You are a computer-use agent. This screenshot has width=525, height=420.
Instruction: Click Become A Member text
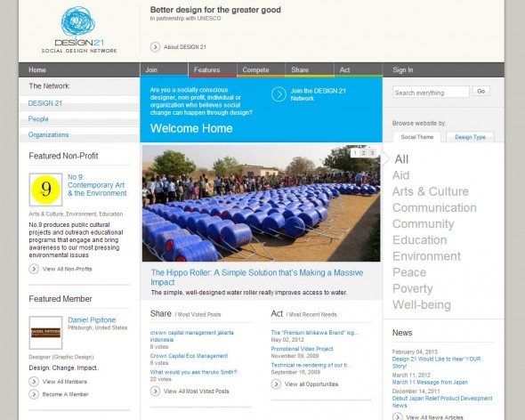(65, 394)
